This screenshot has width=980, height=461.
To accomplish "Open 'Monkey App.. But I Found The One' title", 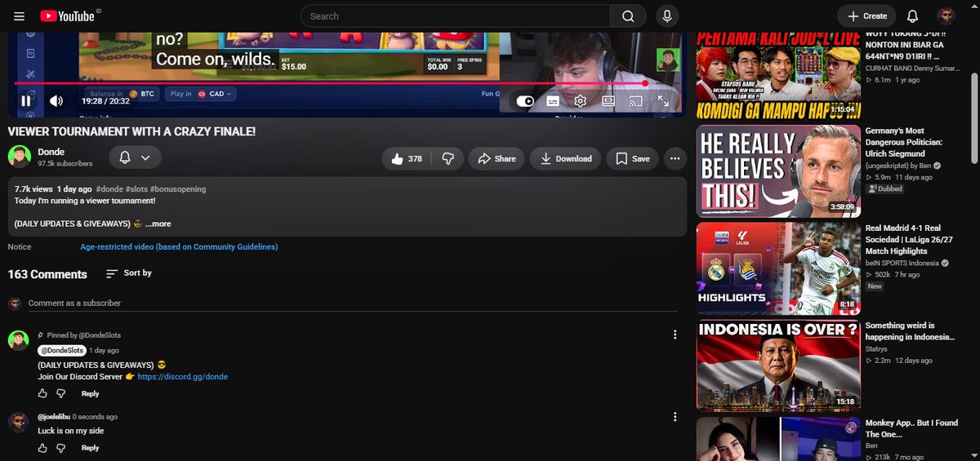I will click(x=911, y=428).
